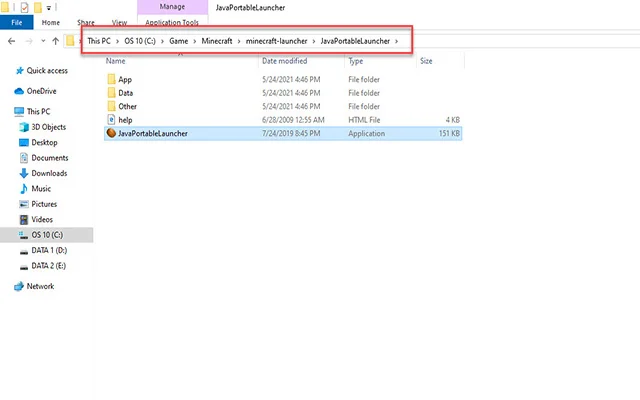Open Videos in sidebar
Screen dimensions: 640x400
pos(42,220)
